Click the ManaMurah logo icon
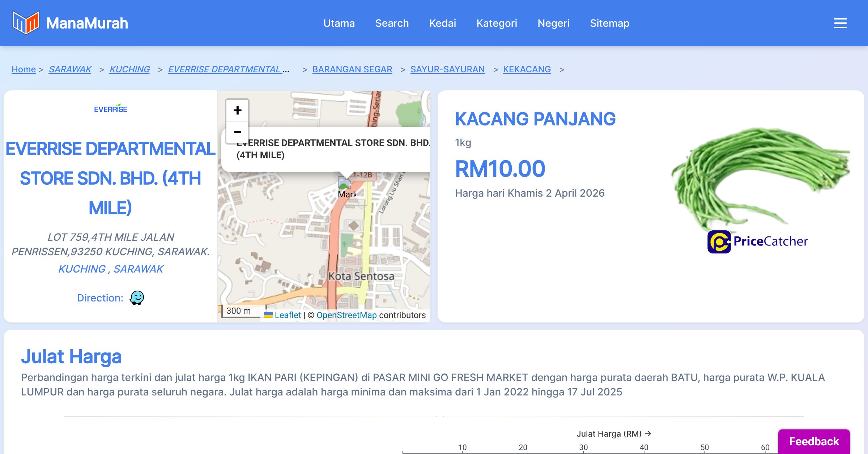This screenshot has height=454, width=868. click(x=25, y=23)
